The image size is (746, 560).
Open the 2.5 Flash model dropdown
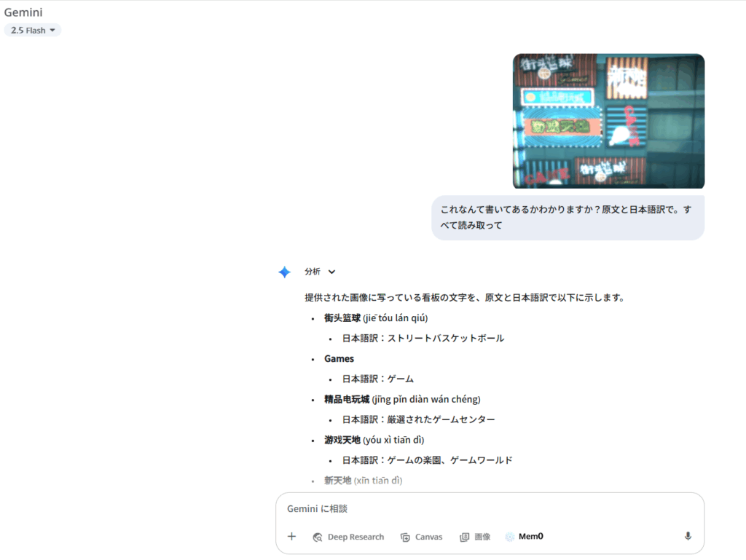coord(32,30)
